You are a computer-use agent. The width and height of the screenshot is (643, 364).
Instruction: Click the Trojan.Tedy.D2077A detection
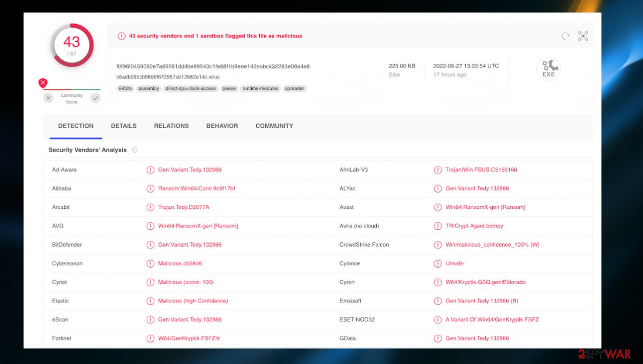click(x=184, y=207)
